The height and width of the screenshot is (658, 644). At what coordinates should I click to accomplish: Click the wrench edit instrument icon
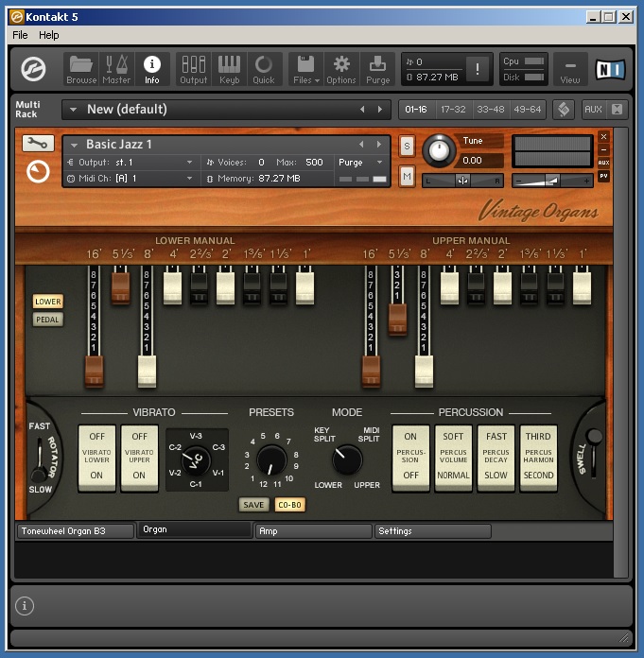pyautogui.click(x=38, y=144)
